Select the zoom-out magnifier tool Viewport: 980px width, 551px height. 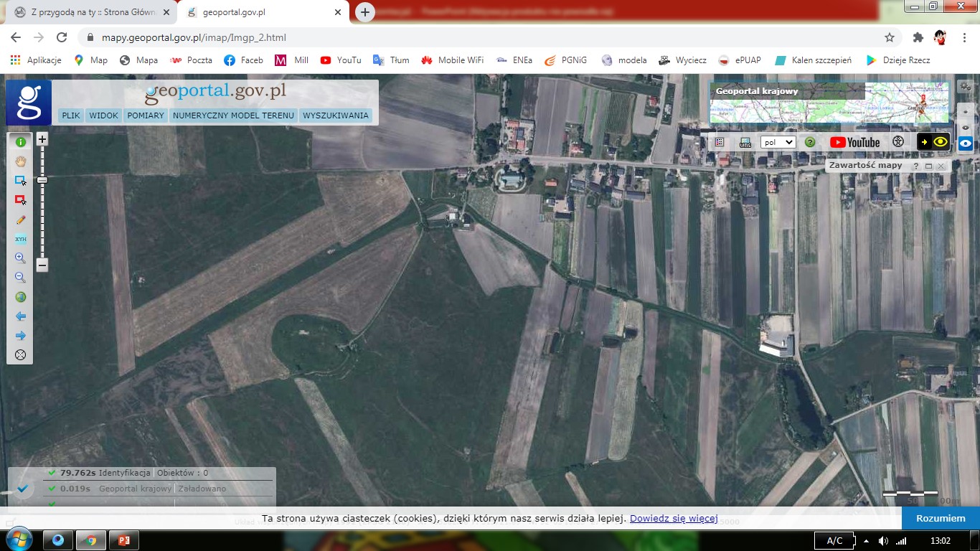tap(20, 278)
